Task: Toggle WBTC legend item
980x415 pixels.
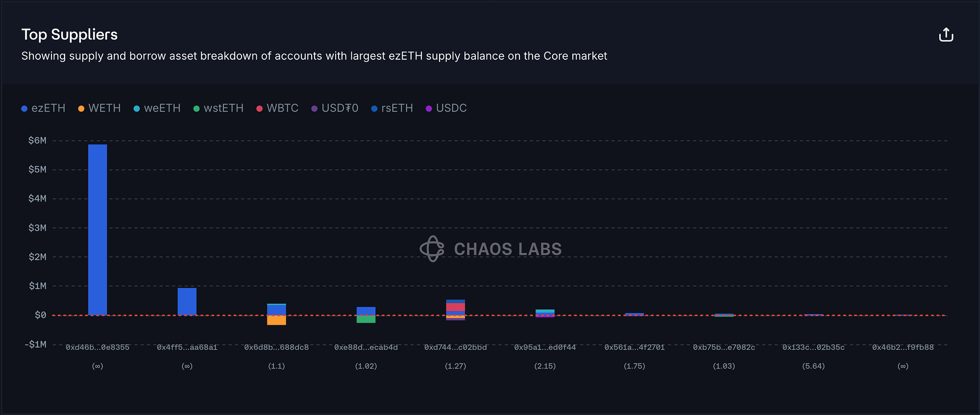Action: (277, 108)
